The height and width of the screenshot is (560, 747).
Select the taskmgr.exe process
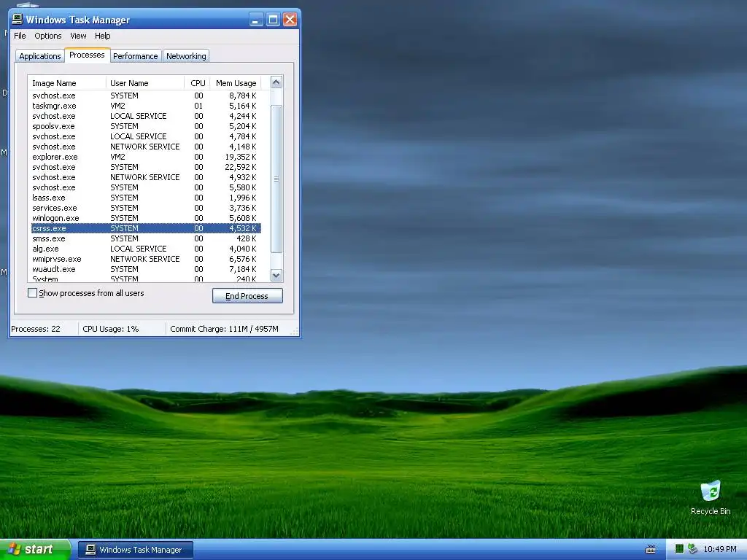145,106
